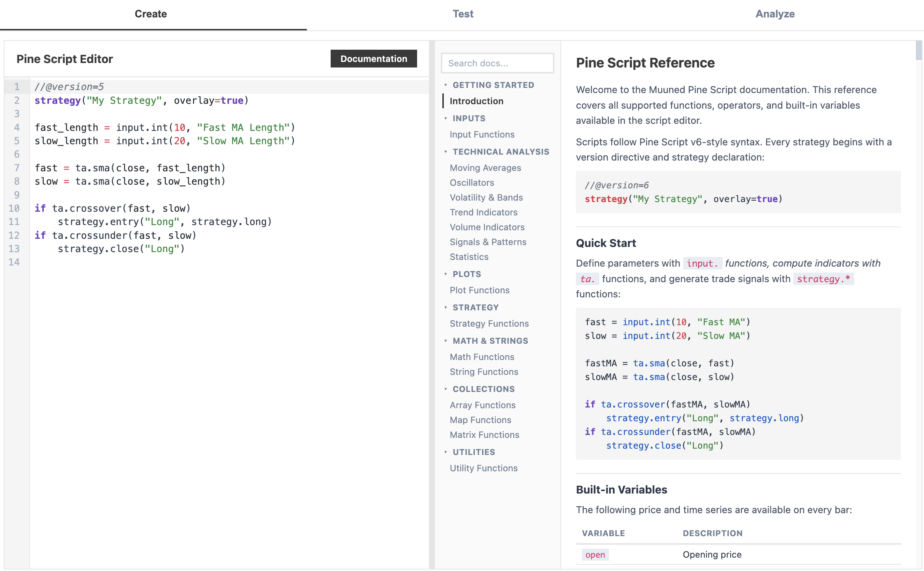Switch to the Test tab

[x=463, y=14]
